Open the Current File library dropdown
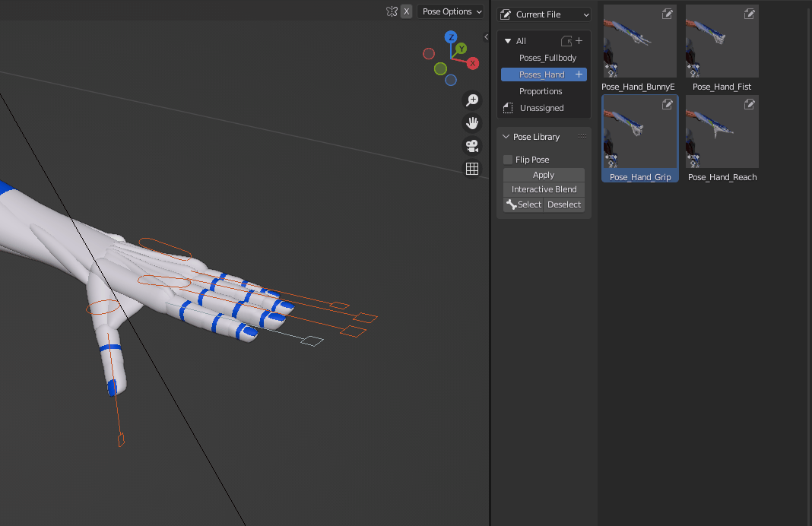The height and width of the screenshot is (526, 812). [544, 14]
